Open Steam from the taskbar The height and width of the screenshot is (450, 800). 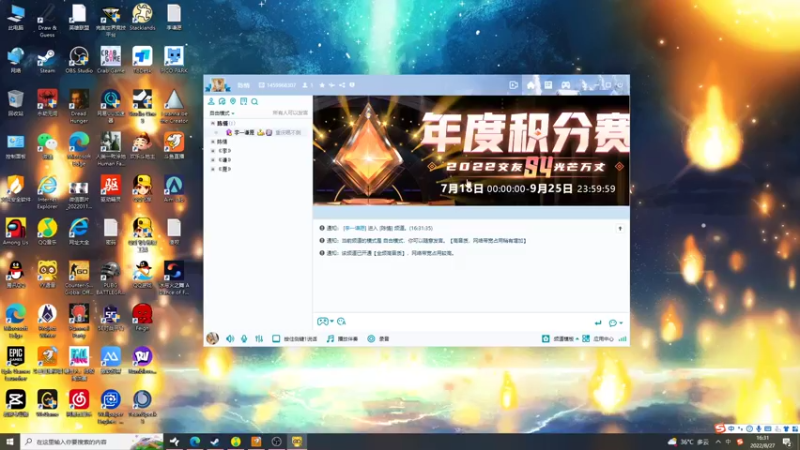pyautogui.click(x=215, y=441)
